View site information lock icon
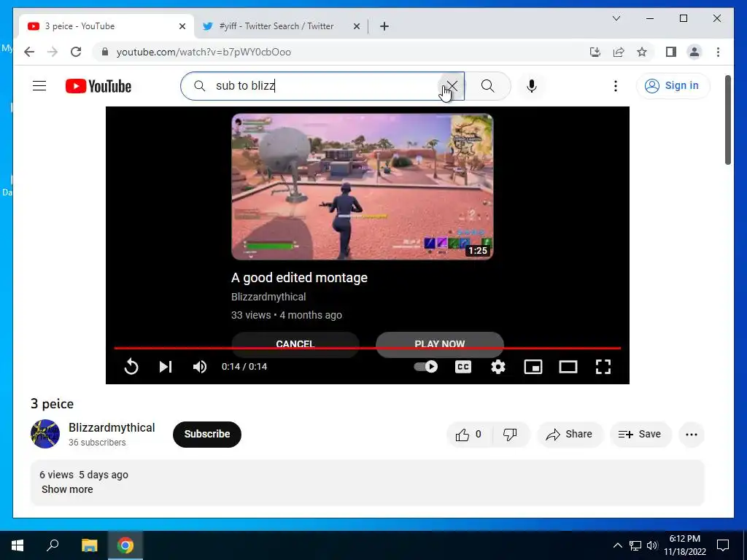747x560 pixels. [105, 52]
